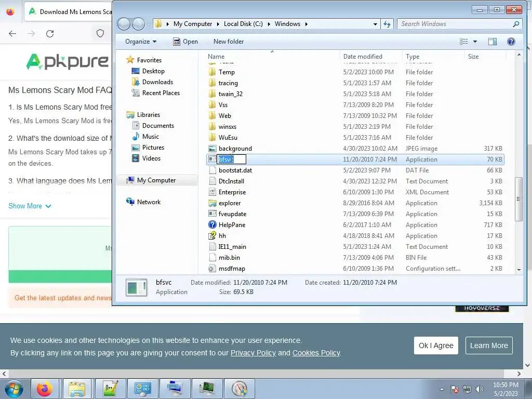Click the APKPure logo
The width and height of the screenshot is (532, 399).
[68, 61]
